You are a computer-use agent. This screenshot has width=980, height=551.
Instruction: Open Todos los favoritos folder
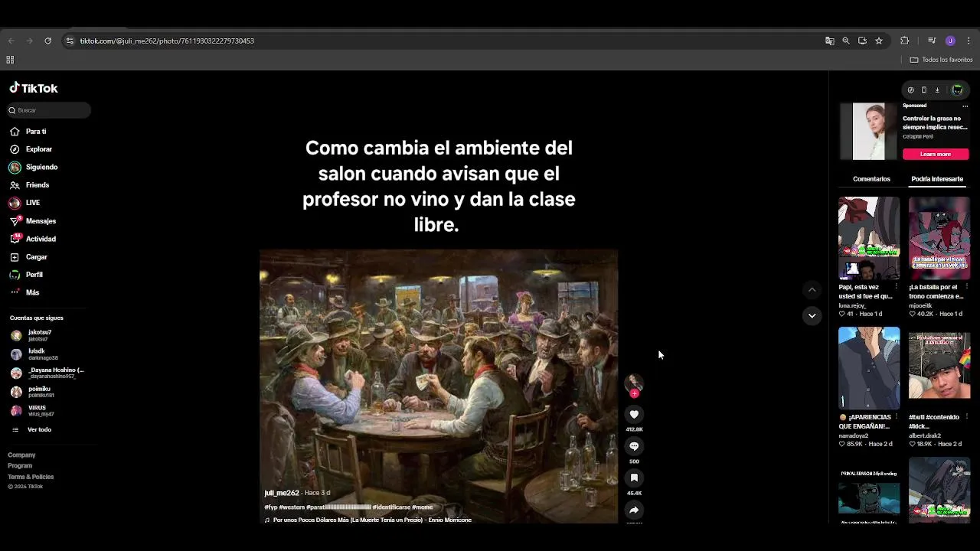pos(941,60)
